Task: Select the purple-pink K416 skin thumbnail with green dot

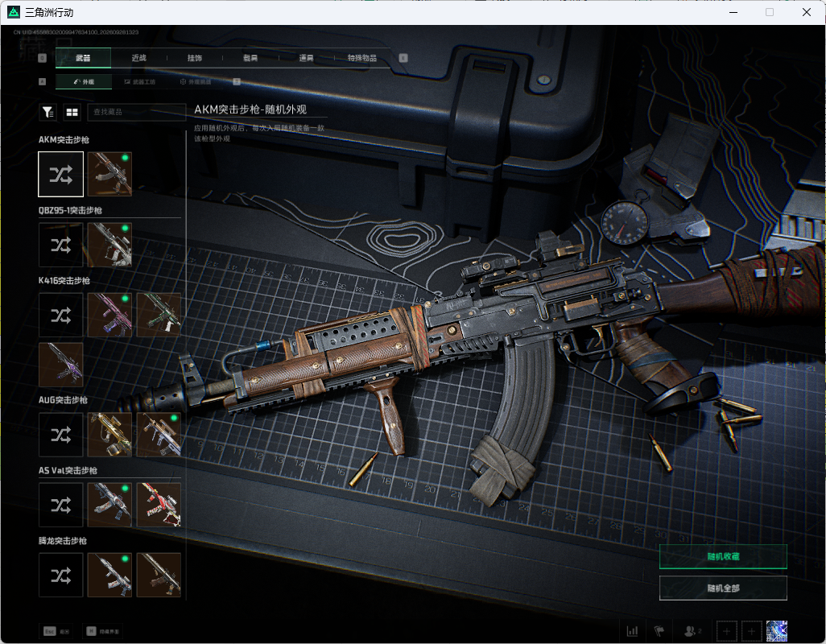Action: point(109,315)
